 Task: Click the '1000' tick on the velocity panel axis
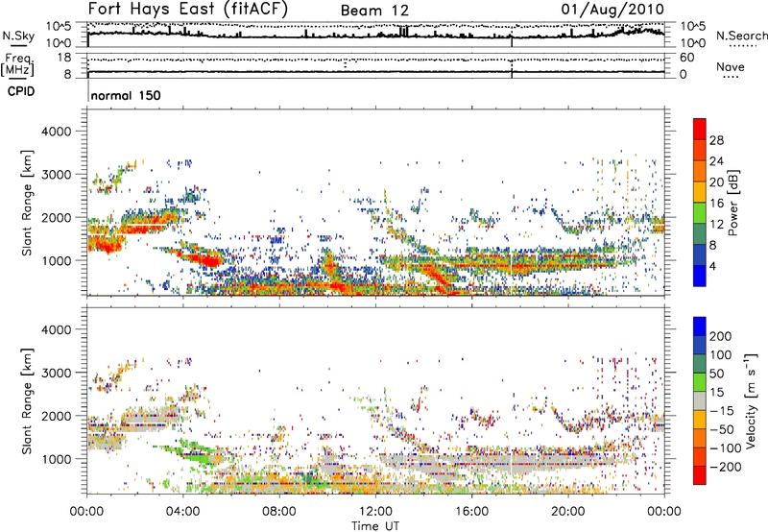56,459
